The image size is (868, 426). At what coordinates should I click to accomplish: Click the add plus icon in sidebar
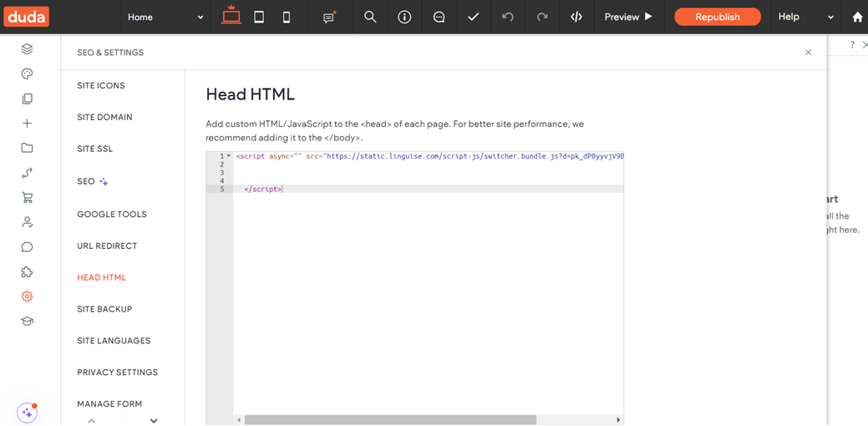[x=27, y=124]
